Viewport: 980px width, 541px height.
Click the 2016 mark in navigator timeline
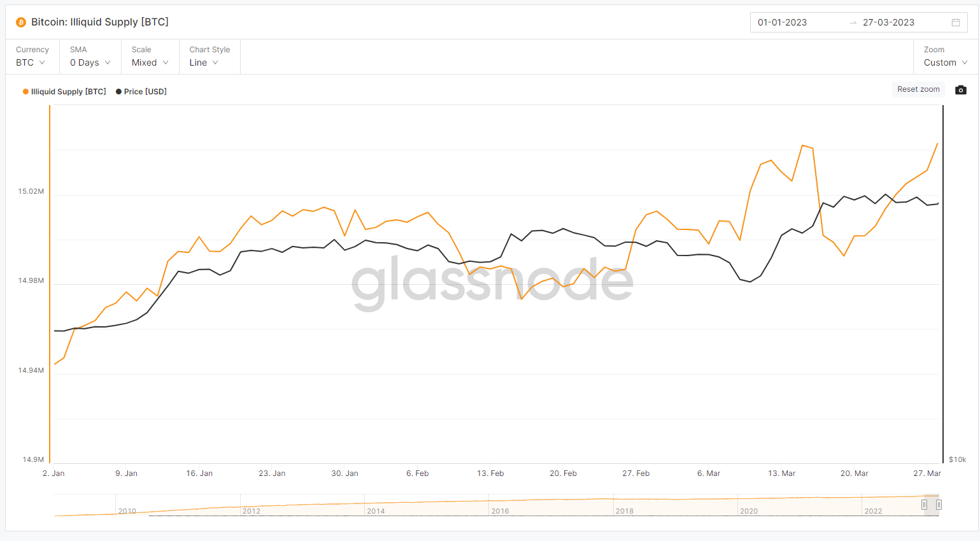[500, 511]
